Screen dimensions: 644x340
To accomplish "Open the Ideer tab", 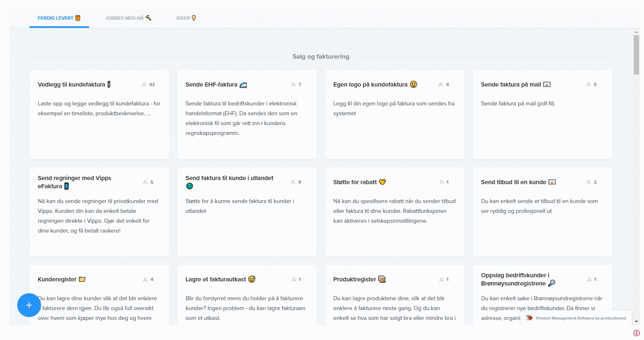I will point(186,18).
